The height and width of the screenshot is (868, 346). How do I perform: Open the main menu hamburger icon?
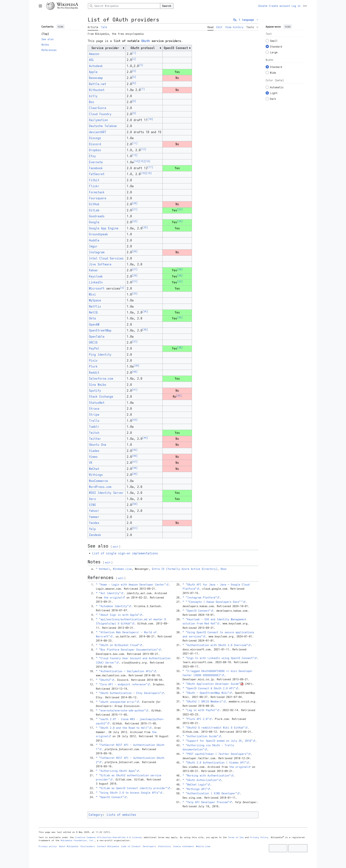tap(40, 6)
